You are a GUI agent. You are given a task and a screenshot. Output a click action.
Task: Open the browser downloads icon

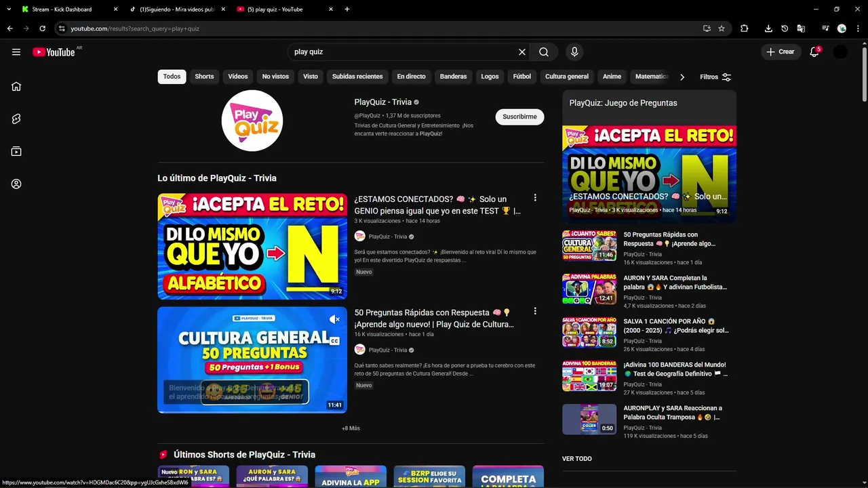click(x=768, y=28)
